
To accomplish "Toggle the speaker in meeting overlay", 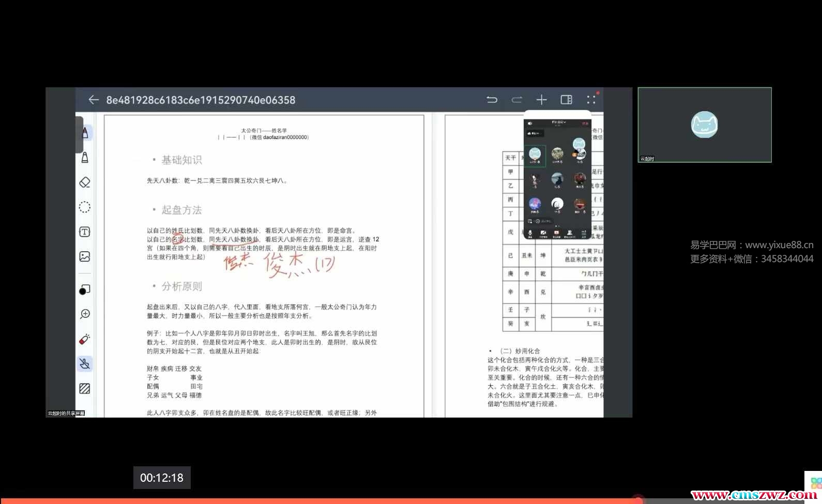I will pyautogui.click(x=530, y=124).
